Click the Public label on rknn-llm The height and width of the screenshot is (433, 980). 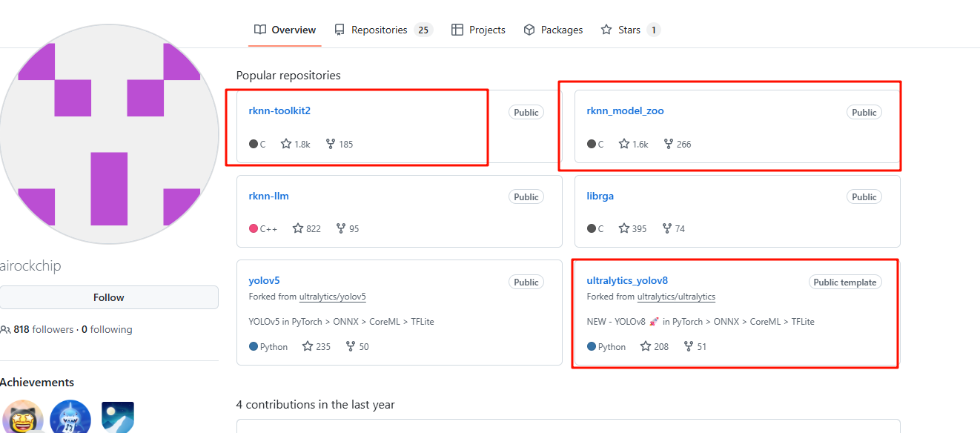click(526, 197)
